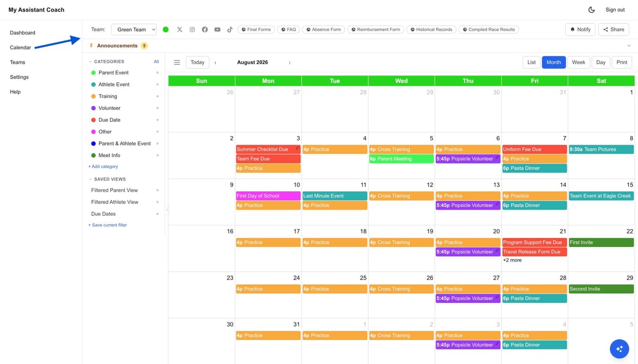Delete the Filtered Parent View saved view
This screenshot has width=638, height=364.
pyautogui.click(x=157, y=190)
